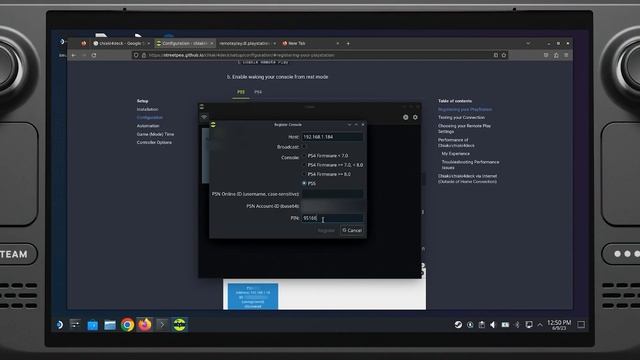Click the add console icon in Chiaki
The image size is (640, 360).
(406, 117)
